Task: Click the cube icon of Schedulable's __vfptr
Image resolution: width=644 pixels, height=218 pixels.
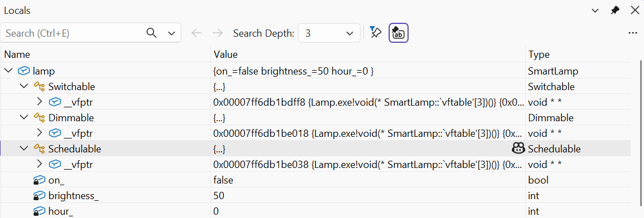Action: [x=54, y=165]
